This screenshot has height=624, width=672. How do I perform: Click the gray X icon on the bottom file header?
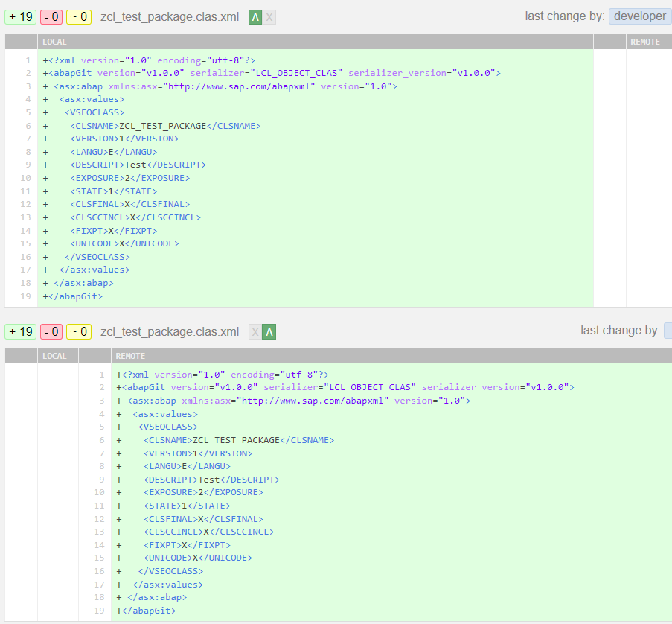(255, 331)
